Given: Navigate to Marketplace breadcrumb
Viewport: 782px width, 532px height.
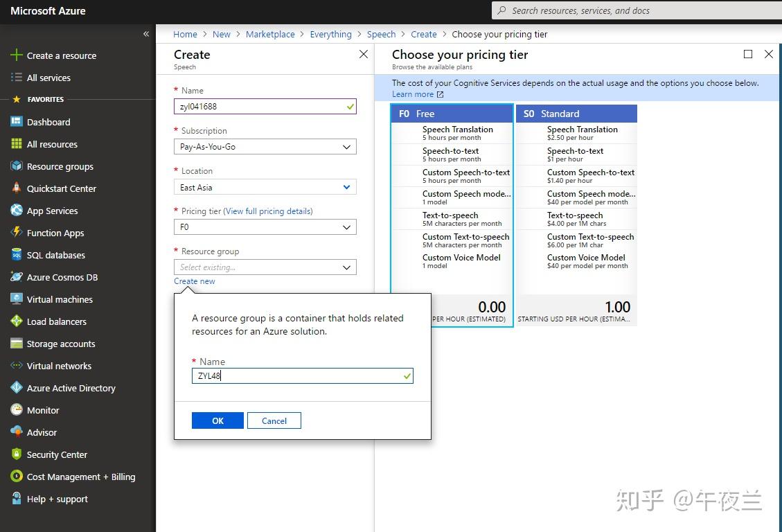Looking at the screenshot, I should tap(270, 34).
